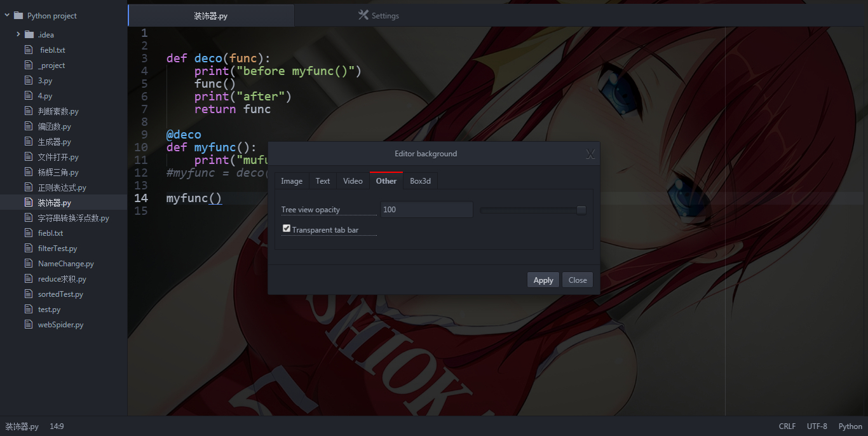Click file icon beside filterTest.py
The image size is (868, 436).
28,248
